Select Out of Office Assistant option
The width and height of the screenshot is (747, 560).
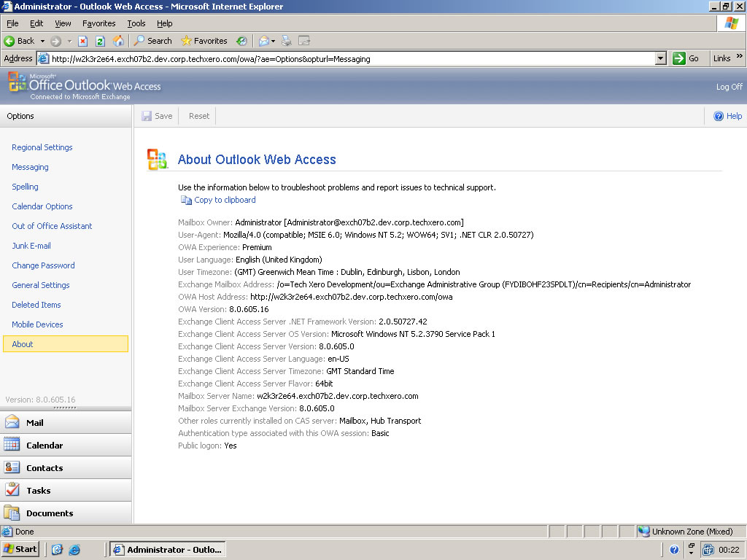52,226
